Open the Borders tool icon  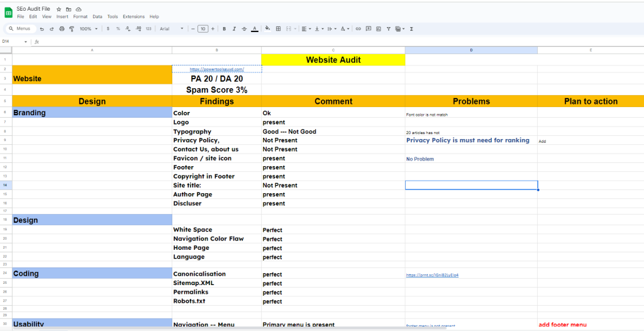coord(279,29)
